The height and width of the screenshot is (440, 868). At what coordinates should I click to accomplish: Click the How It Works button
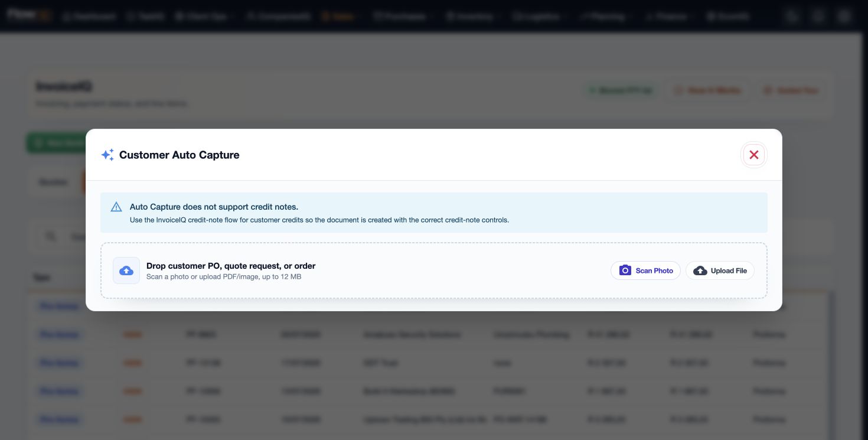tap(707, 90)
